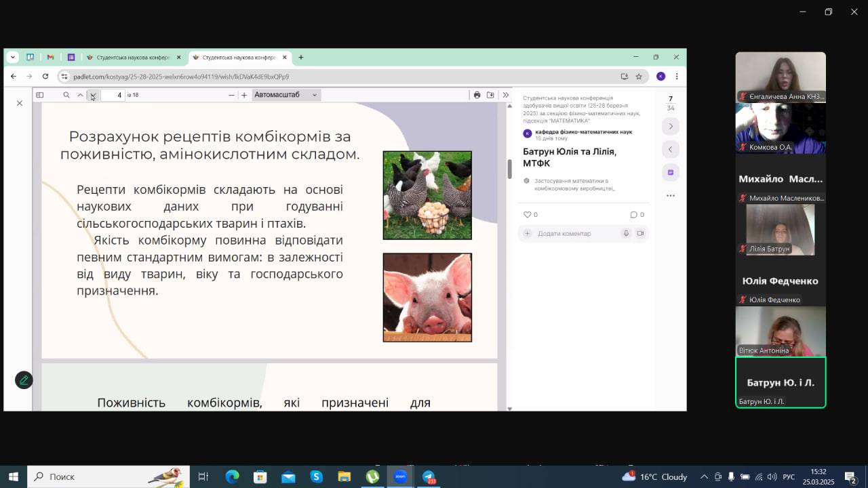The height and width of the screenshot is (488, 868).
Task: Reload the Padlet page
Action: (45, 77)
